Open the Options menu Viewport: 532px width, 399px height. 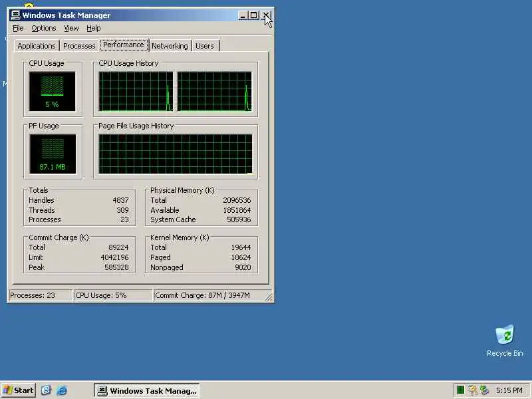point(44,28)
